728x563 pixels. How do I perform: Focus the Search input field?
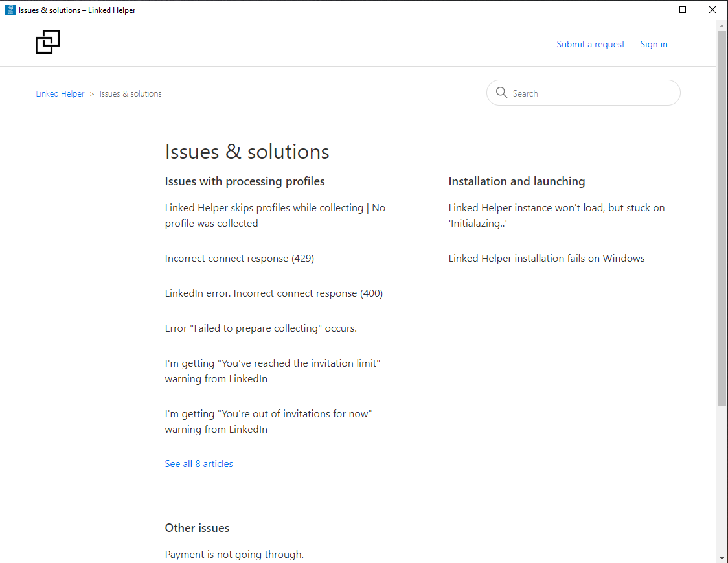tap(583, 93)
